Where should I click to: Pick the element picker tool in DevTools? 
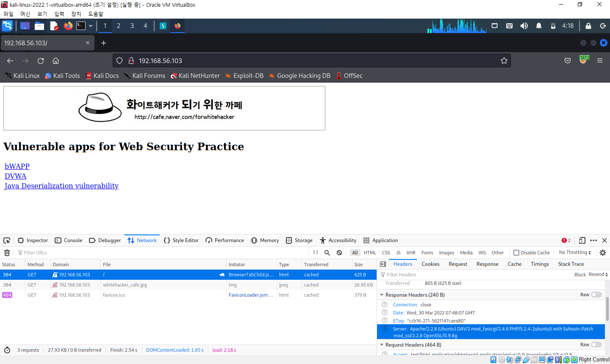tap(7, 240)
